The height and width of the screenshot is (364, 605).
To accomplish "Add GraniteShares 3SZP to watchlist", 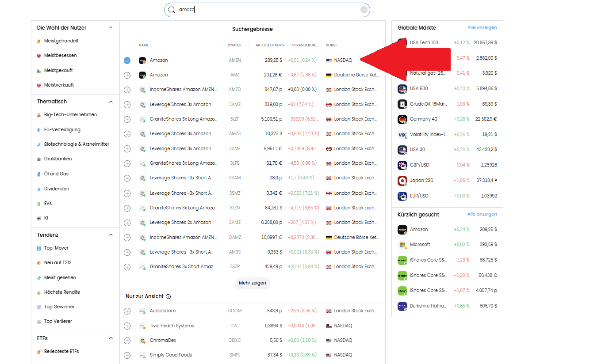I will coord(127,267).
